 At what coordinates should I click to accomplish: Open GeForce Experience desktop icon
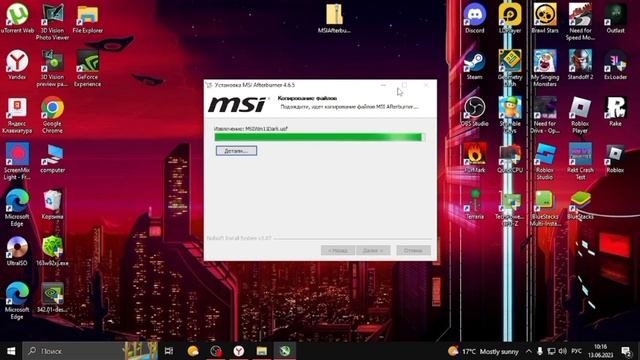(87, 68)
